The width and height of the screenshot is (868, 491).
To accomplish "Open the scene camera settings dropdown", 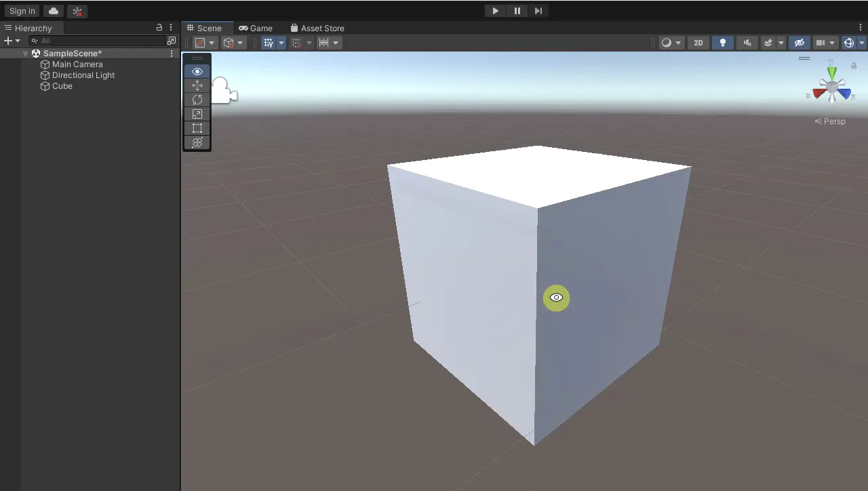I will point(826,43).
